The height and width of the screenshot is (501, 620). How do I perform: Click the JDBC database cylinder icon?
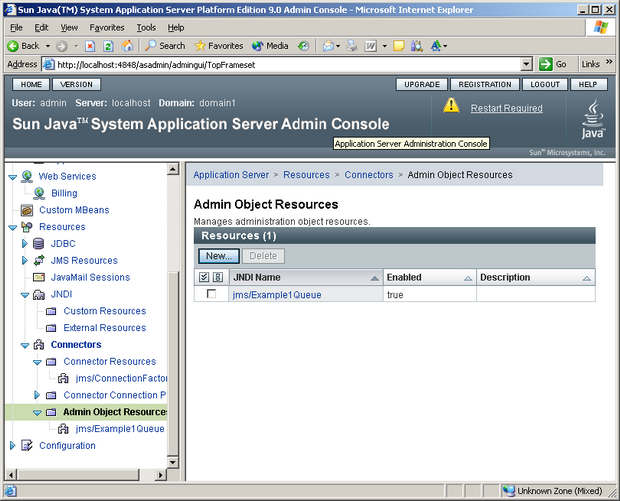38,244
